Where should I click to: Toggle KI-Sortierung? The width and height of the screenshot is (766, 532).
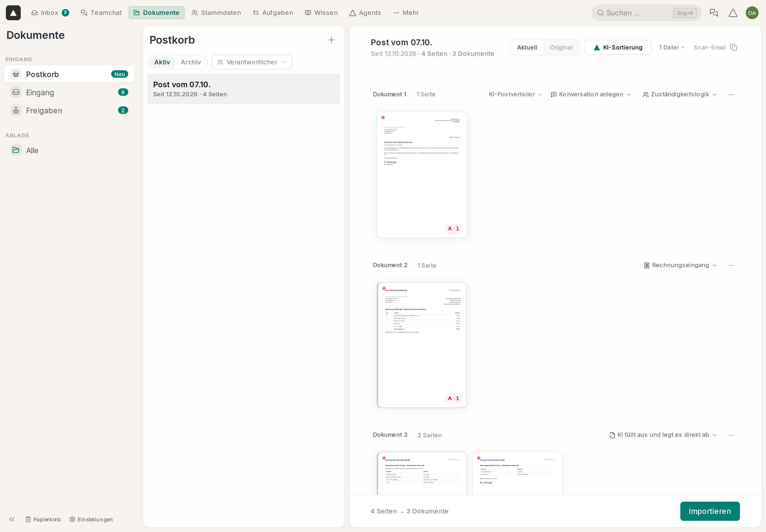coord(618,47)
